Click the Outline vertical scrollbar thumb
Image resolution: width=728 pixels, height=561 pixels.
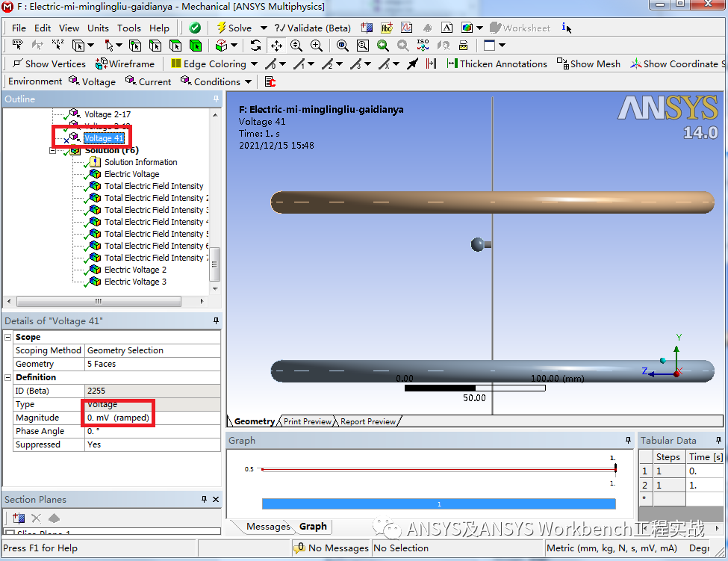[214, 264]
